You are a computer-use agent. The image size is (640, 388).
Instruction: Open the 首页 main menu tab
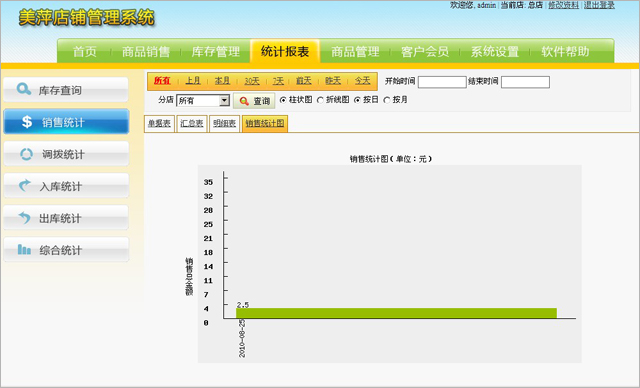tap(84, 52)
